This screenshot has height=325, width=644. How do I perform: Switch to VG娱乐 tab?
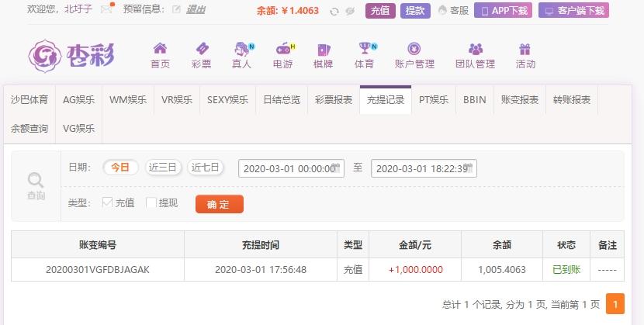click(78, 129)
